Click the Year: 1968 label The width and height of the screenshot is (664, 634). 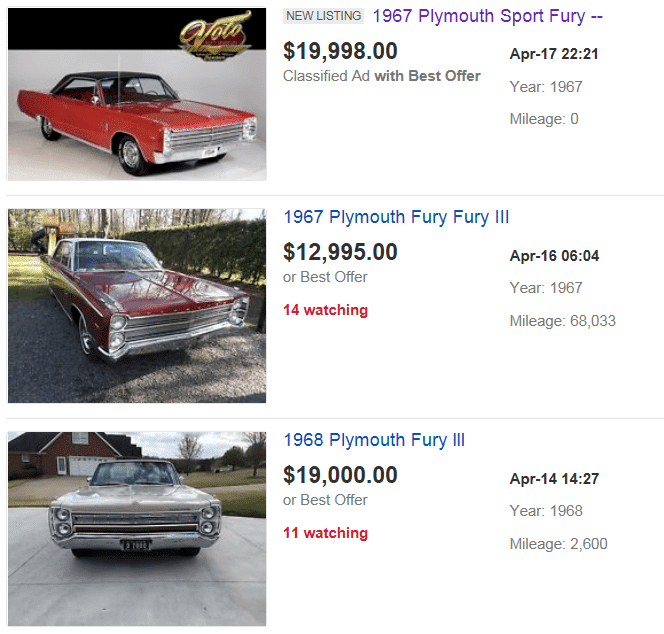click(546, 511)
